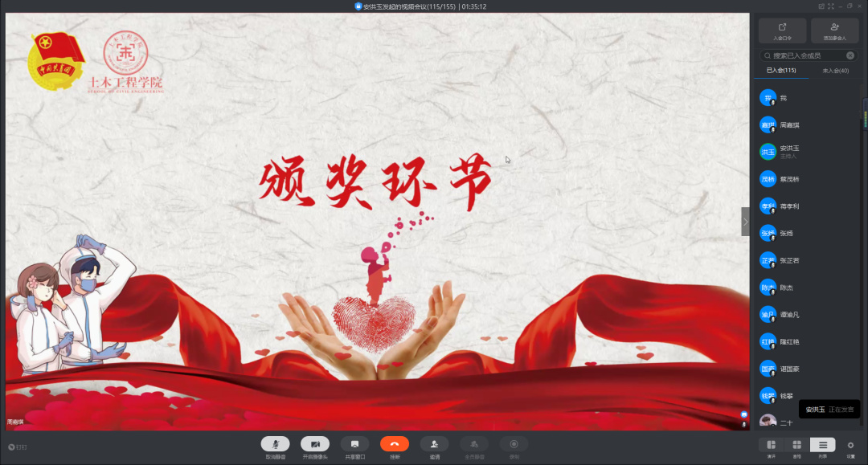Viewport: 868px width, 465px height.
Task: Unmute microphone with 取消静音 button
Action: pos(275,444)
